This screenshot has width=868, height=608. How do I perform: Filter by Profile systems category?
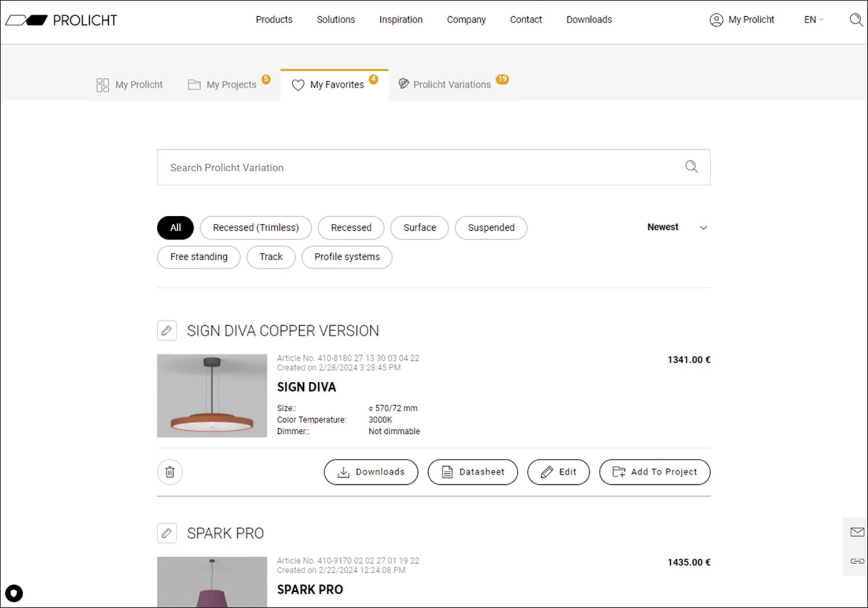click(347, 257)
